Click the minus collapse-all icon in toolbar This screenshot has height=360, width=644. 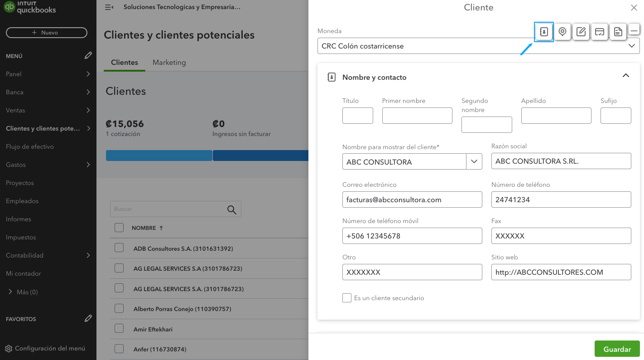634,31
